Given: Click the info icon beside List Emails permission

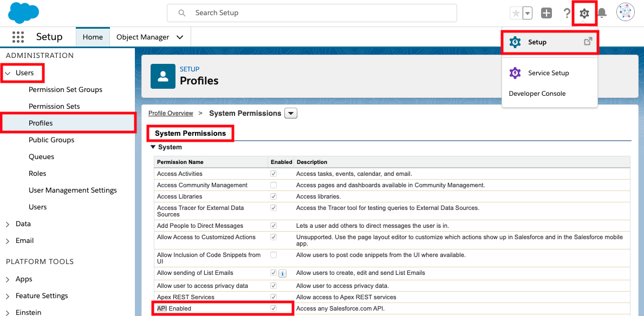Looking at the screenshot, I should point(282,273).
